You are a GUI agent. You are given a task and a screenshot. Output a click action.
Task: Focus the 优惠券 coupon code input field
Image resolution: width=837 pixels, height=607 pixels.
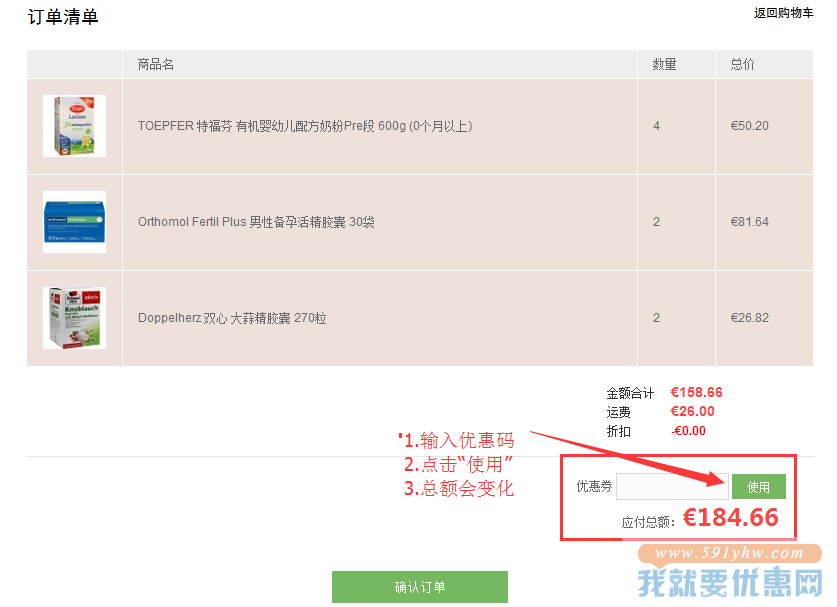672,486
